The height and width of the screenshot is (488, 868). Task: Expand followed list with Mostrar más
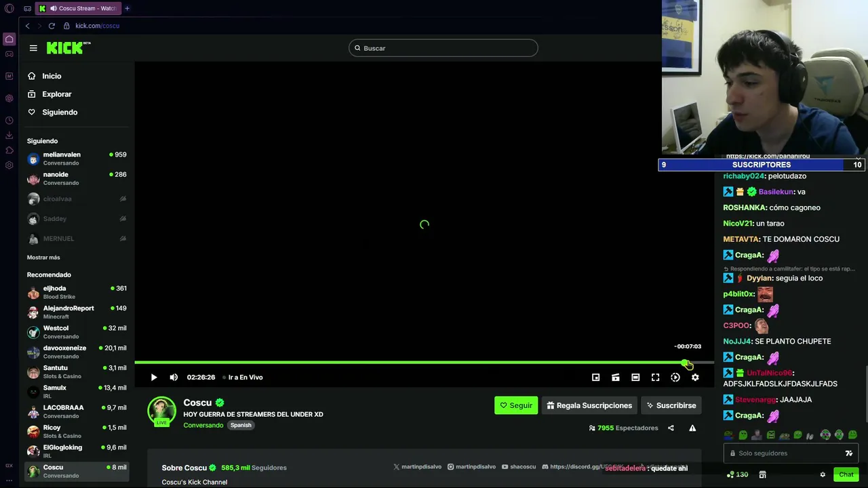coord(43,258)
